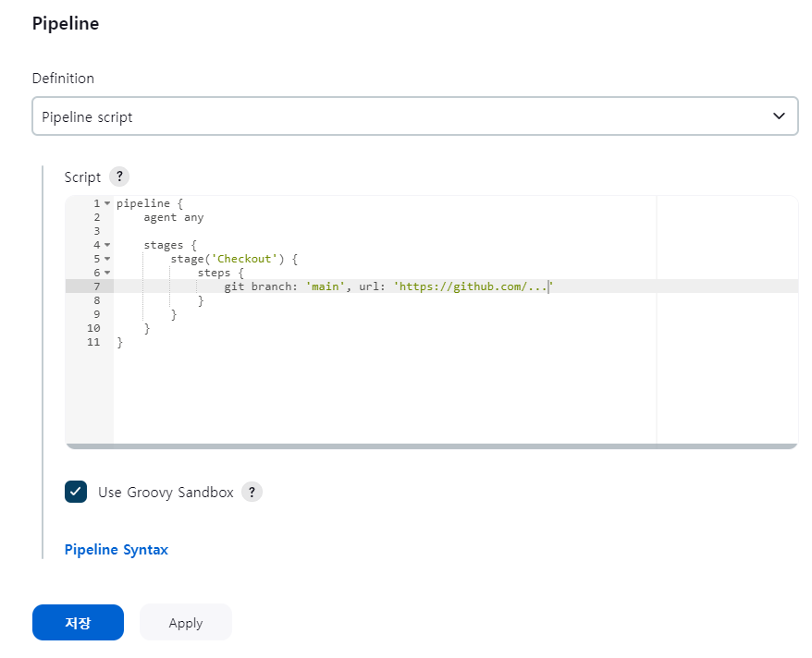
Task: Click line number 11 in the gutter
Action: 93,342
